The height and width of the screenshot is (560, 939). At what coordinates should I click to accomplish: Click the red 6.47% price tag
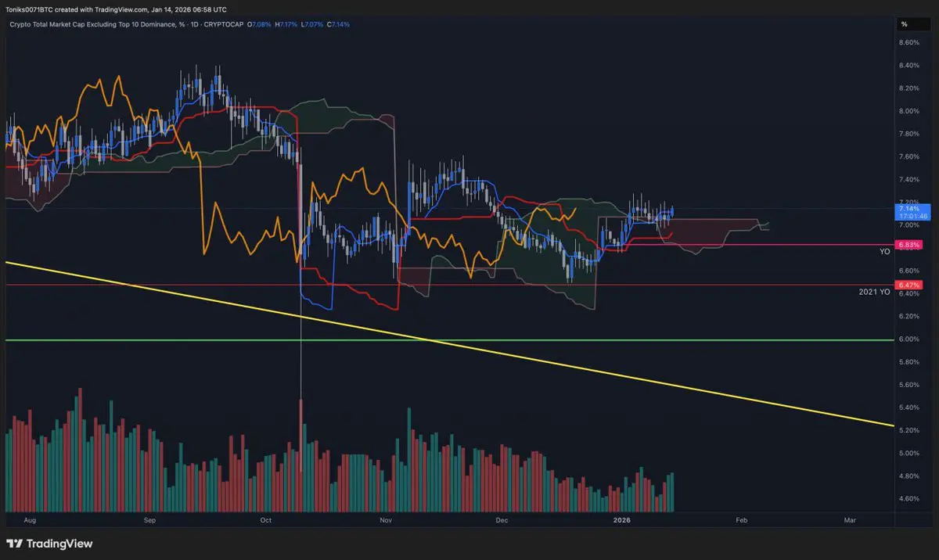click(910, 285)
